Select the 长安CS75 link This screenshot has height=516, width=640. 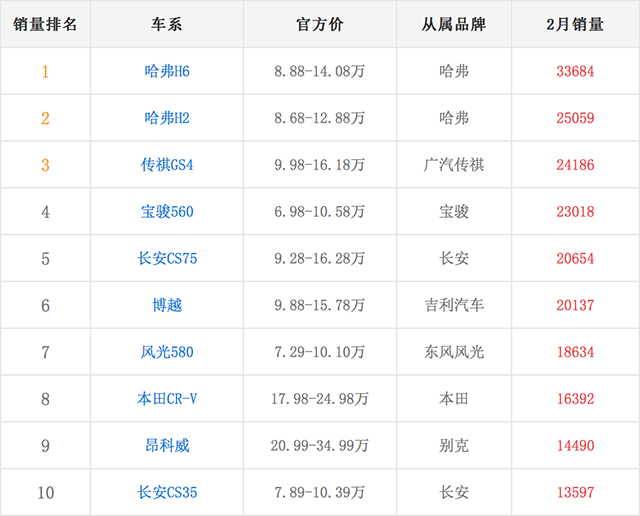point(167,259)
